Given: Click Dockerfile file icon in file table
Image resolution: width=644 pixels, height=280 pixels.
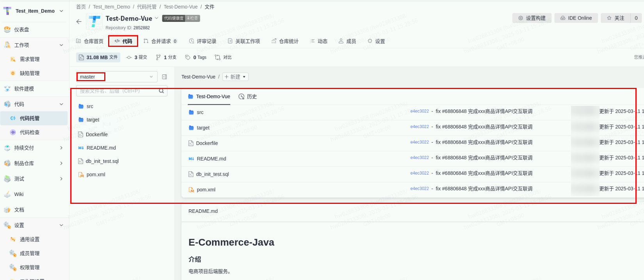Looking at the screenshot, I should [x=191, y=143].
